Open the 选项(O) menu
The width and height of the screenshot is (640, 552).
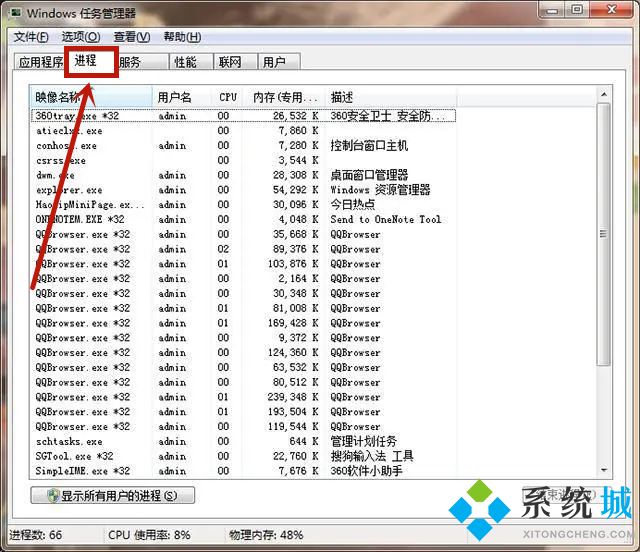point(81,37)
